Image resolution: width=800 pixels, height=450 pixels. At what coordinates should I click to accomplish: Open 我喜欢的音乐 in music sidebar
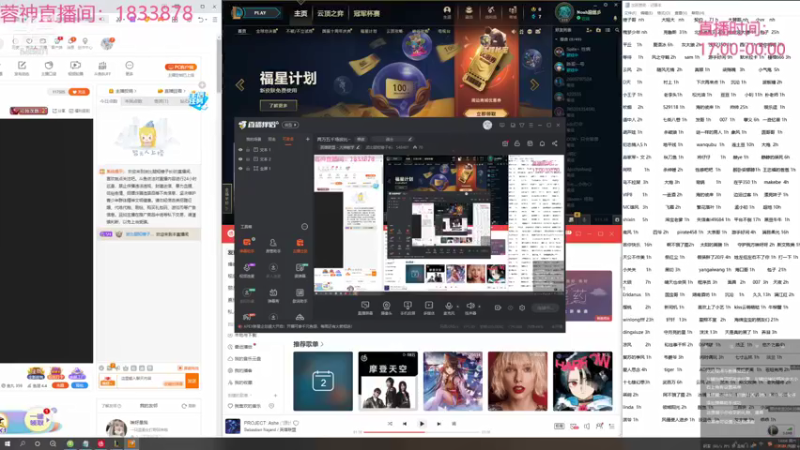point(244,406)
